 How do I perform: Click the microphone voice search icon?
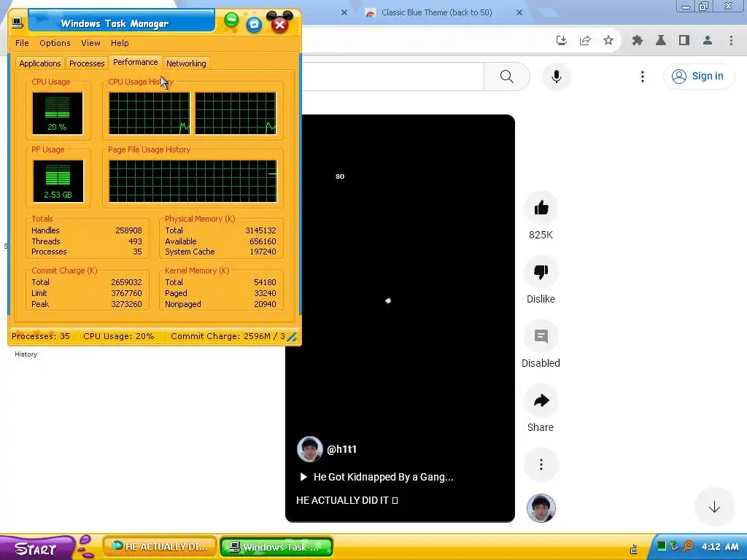coord(557,76)
